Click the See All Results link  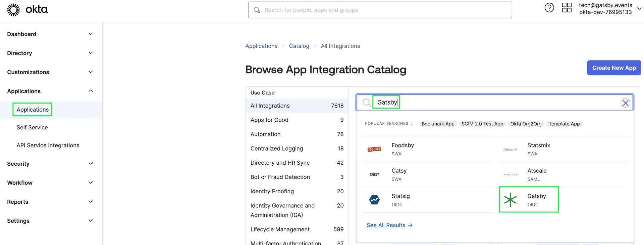pyautogui.click(x=389, y=225)
